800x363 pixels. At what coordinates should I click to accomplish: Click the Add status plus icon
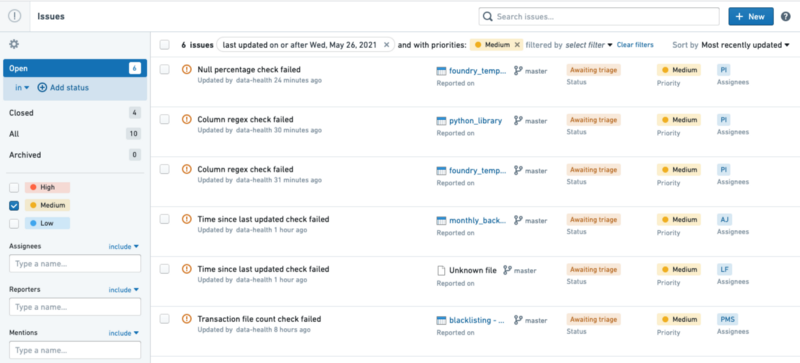(42, 88)
